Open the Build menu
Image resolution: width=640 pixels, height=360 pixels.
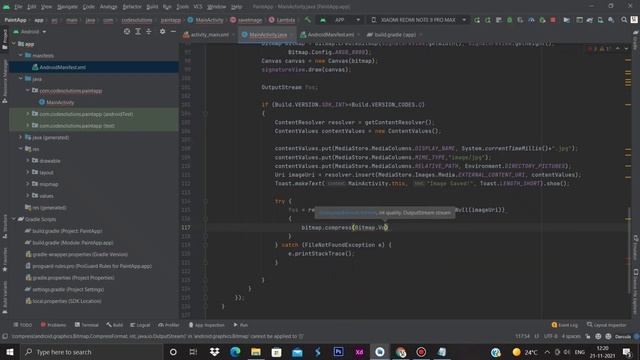[x=152, y=7]
